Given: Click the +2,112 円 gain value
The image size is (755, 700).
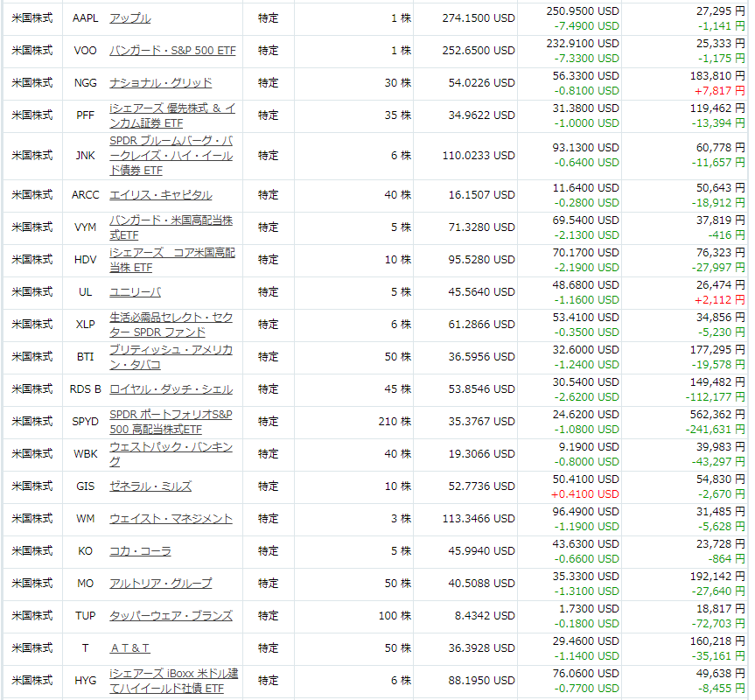Looking at the screenshot, I should pos(720,300).
